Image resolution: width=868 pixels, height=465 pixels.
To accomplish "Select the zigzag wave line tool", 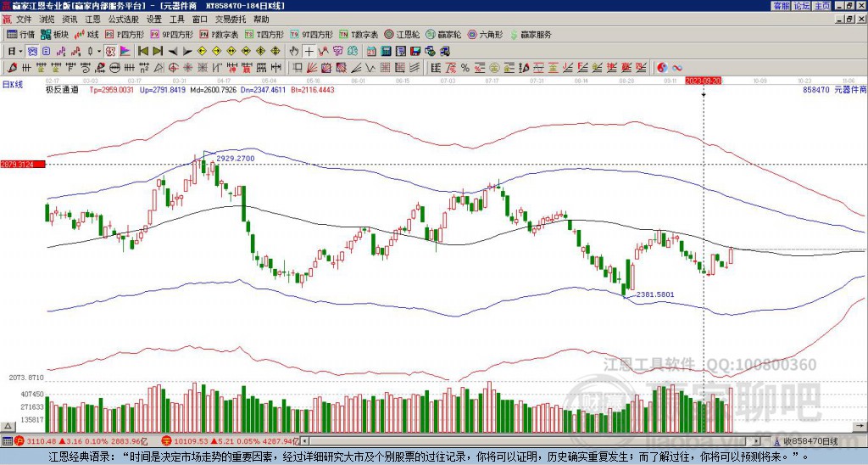I will [x=370, y=68].
